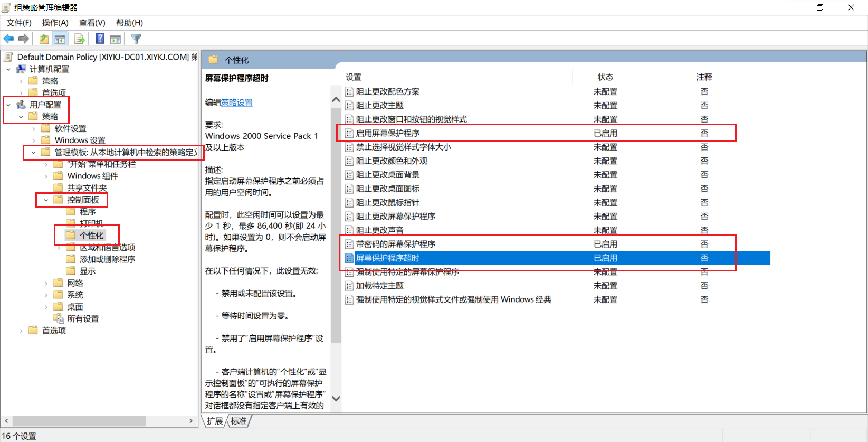Image resolution: width=868 pixels, height=442 pixels.
Task: Select the 添加或删除程序 tree item
Action: pyautogui.click(x=107, y=259)
